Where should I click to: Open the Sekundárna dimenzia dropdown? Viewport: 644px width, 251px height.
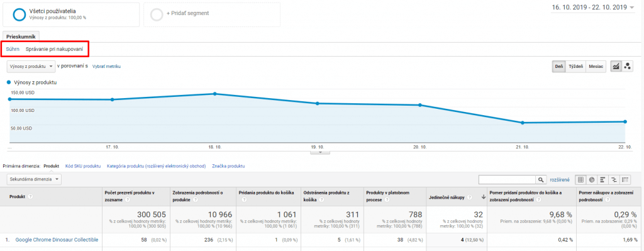point(34,179)
